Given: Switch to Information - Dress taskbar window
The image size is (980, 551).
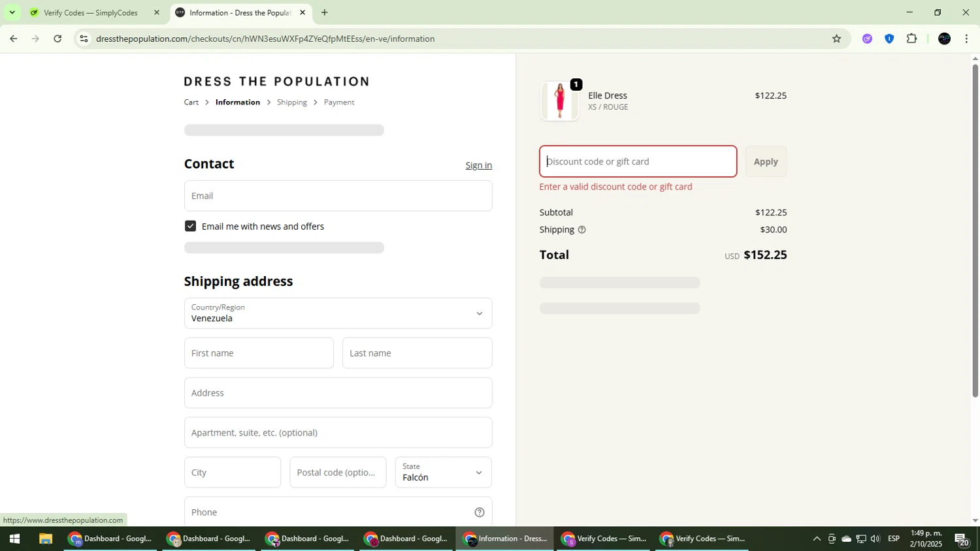Looking at the screenshot, I should pos(505,539).
